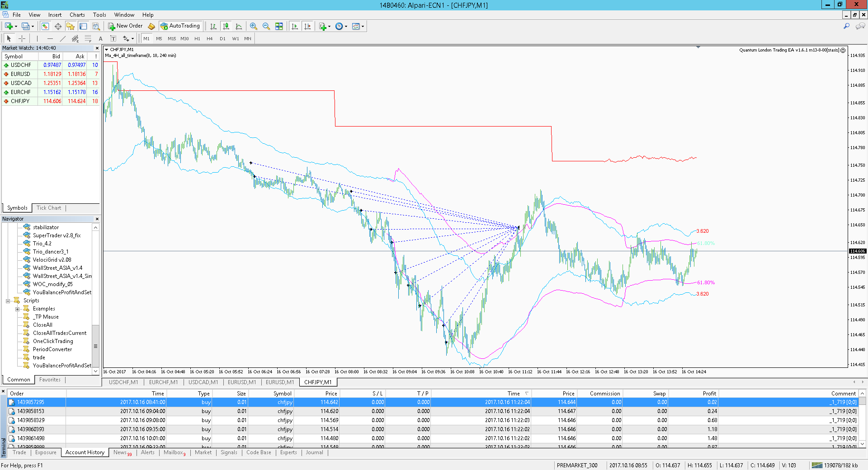This screenshot has width=868, height=470.
Task: Switch chart to H1 timeframe
Action: point(197,38)
